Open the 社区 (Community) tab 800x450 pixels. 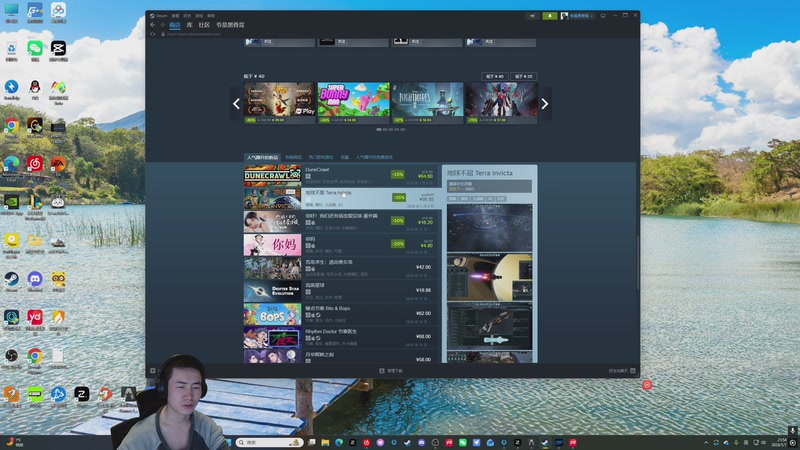click(204, 24)
